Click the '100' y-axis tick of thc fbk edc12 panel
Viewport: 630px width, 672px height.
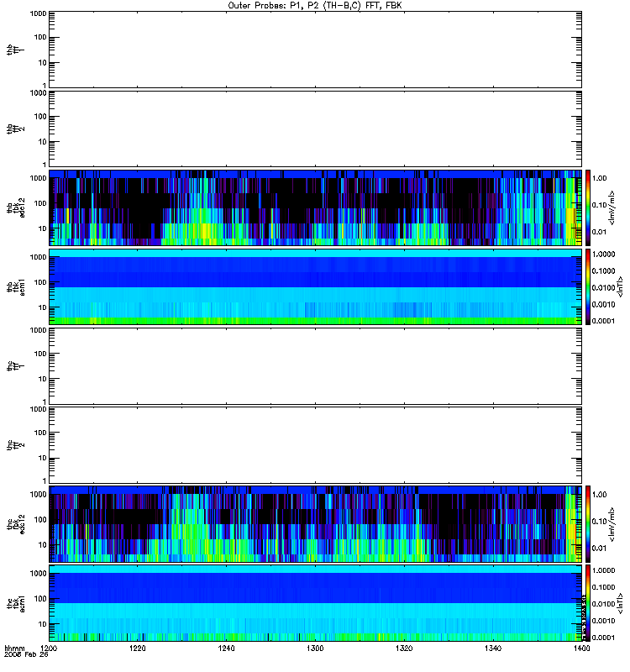click(x=40, y=519)
